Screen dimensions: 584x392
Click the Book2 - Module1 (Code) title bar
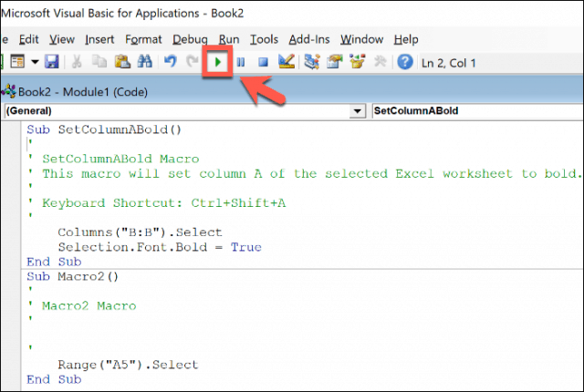292,91
